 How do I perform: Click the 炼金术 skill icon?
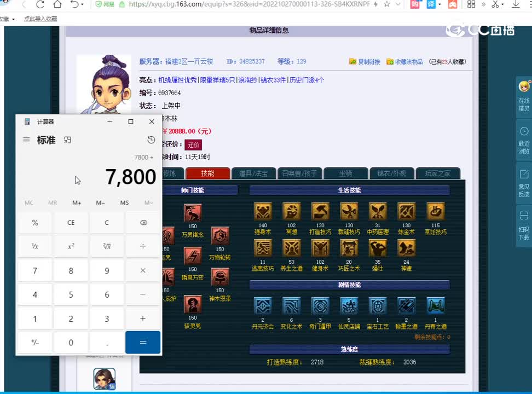pos(406,212)
